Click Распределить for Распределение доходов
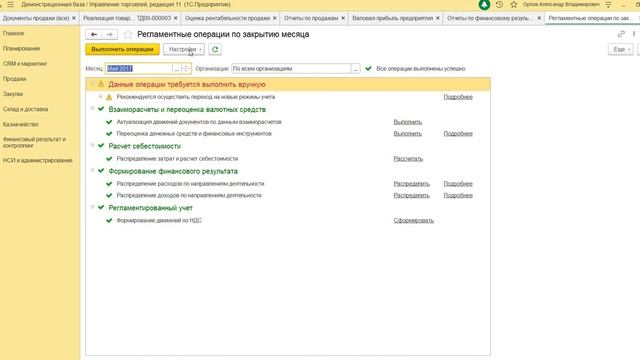640x360 pixels. coord(411,196)
